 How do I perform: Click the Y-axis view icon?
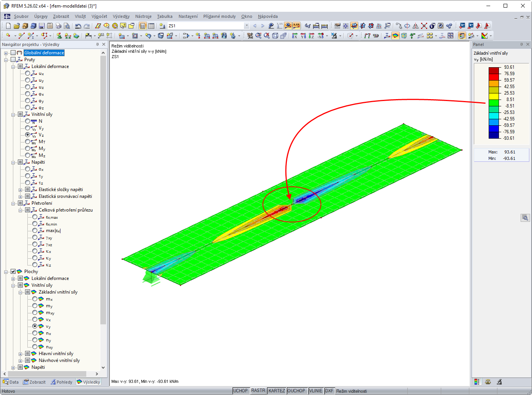click(303, 36)
